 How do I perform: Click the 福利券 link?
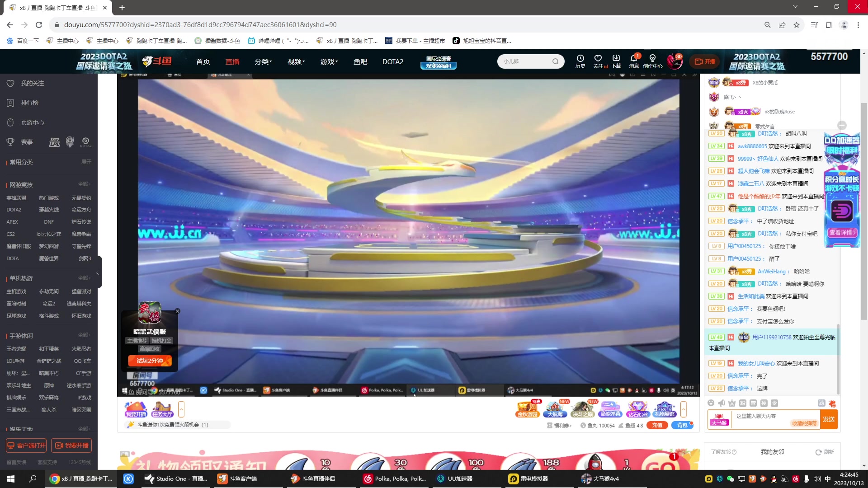pyautogui.click(x=559, y=425)
